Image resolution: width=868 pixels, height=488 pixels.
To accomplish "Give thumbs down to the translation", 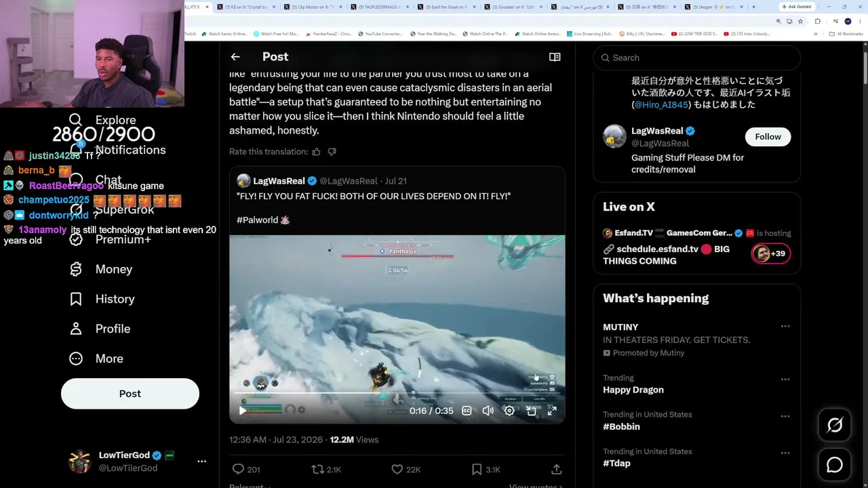I will click(x=332, y=152).
